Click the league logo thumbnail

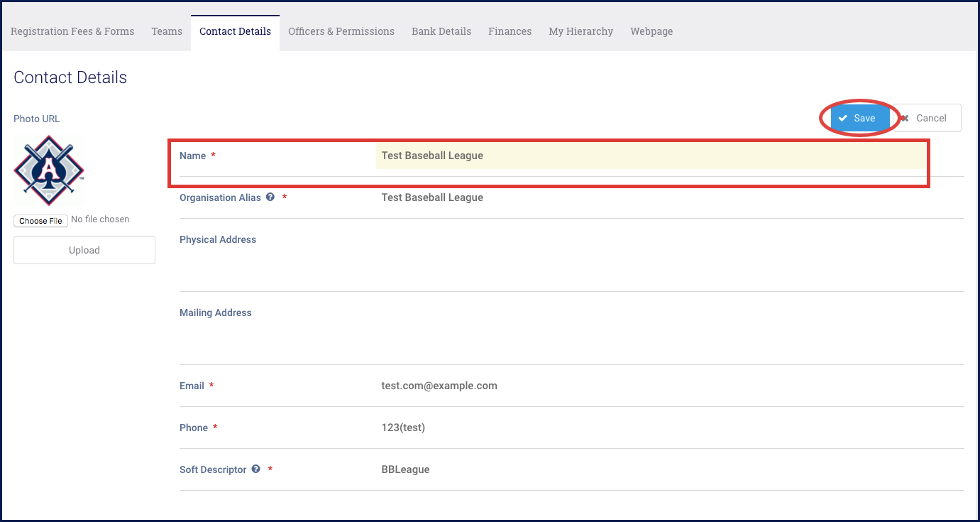coord(49,170)
